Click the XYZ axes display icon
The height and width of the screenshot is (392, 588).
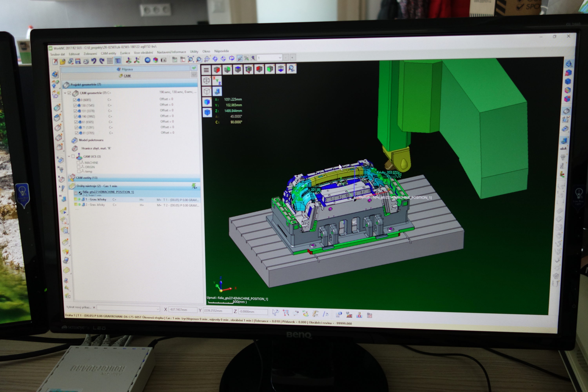tap(217, 81)
